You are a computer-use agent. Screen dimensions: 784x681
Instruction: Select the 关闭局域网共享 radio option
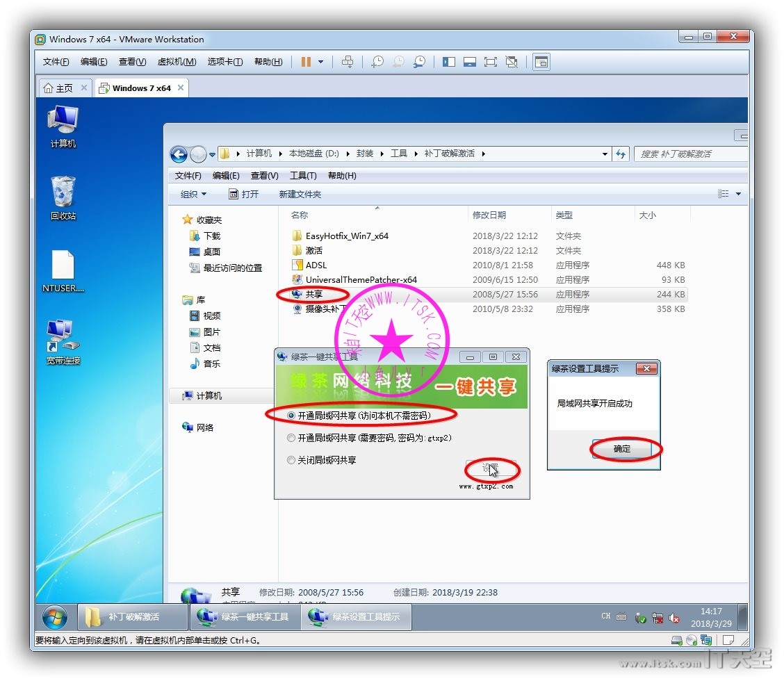pos(291,460)
